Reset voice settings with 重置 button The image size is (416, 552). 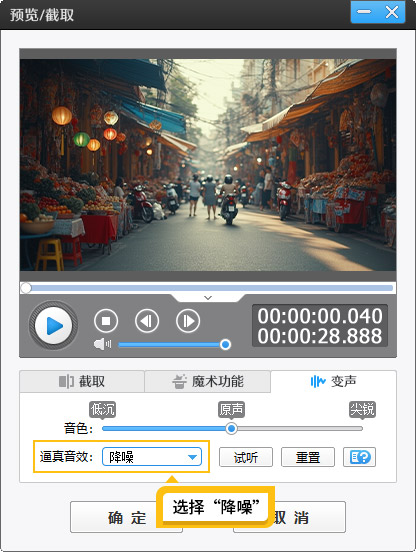pos(308,457)
